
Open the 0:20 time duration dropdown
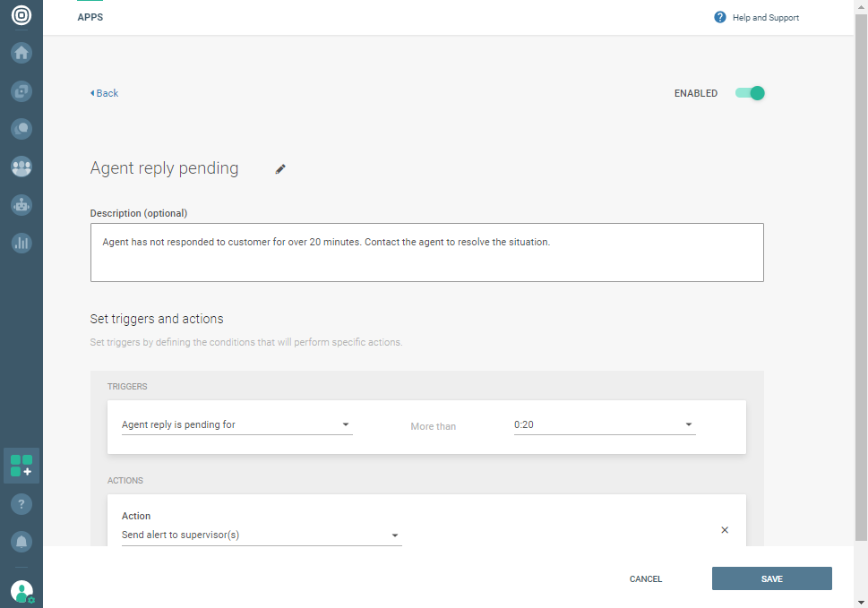604,425
